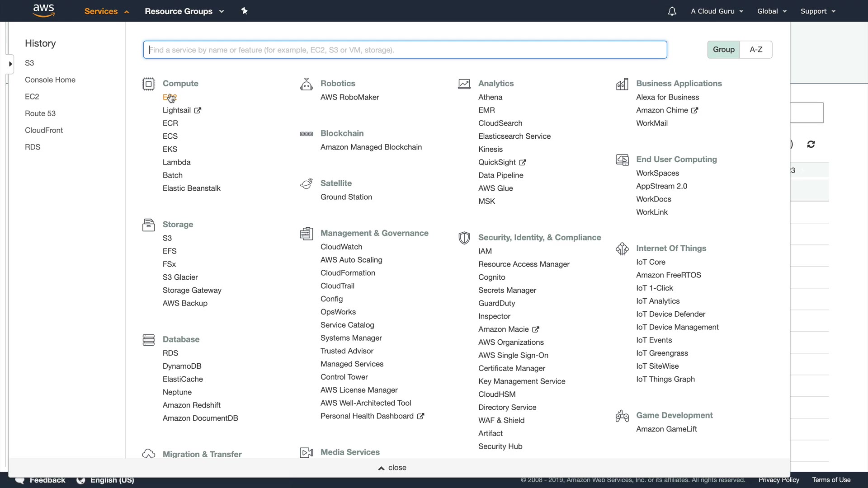The width and height of the screenshot is (868, 488).
Task: Switch to A-Z view
Action: [x=755, y=50]
